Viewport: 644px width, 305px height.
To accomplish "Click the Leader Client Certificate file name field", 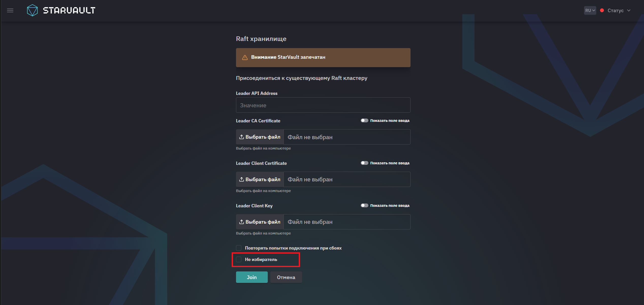I will point(347,179).
